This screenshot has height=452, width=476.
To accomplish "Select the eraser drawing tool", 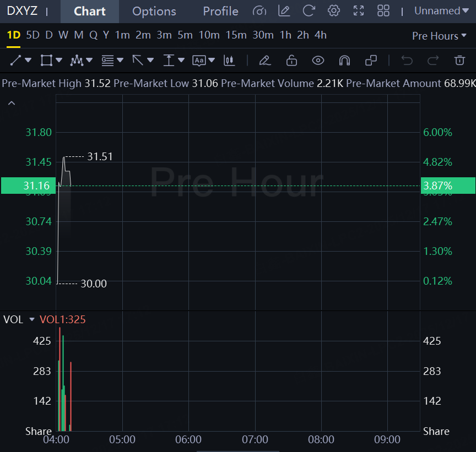I will pos(265,60).
